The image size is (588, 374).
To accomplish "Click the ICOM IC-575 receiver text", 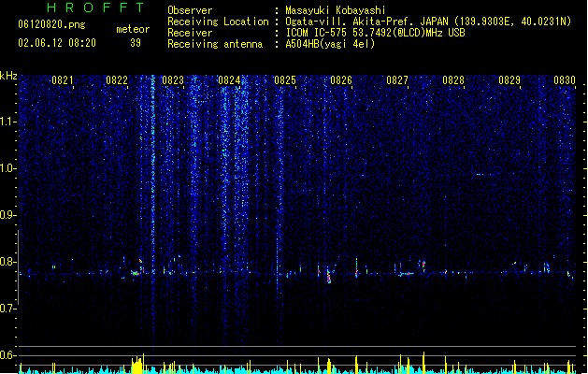I will click(376, 33).
